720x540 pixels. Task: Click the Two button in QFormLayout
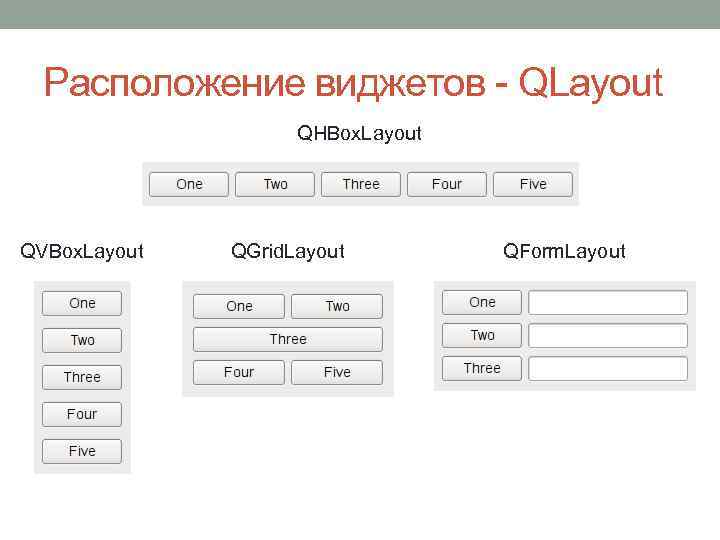pyautogui.click(x=482, y=335)
